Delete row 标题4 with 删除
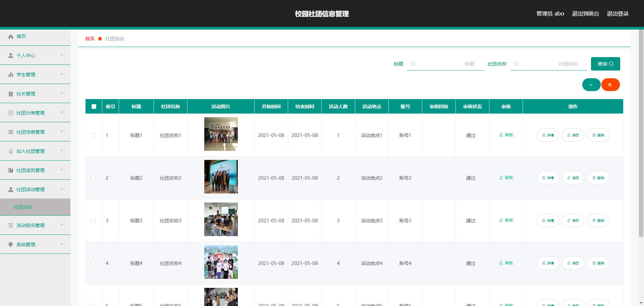This screenshot has height=306, width=644. 598,263
